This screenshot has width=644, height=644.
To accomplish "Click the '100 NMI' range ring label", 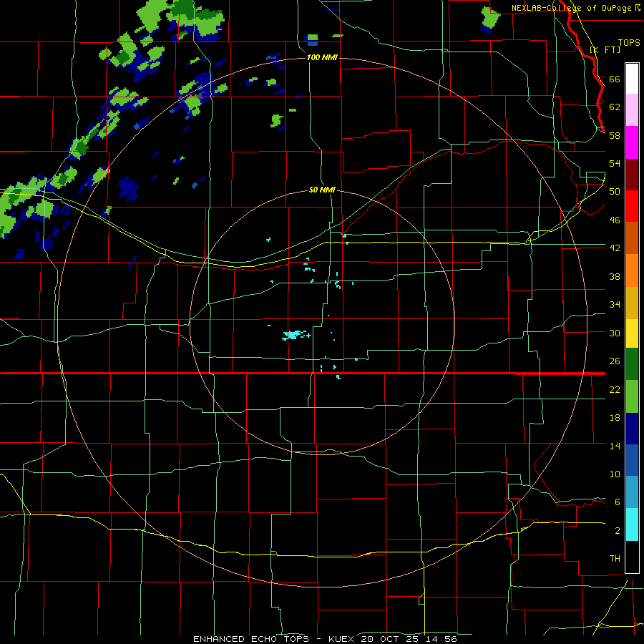I will 322,57.
